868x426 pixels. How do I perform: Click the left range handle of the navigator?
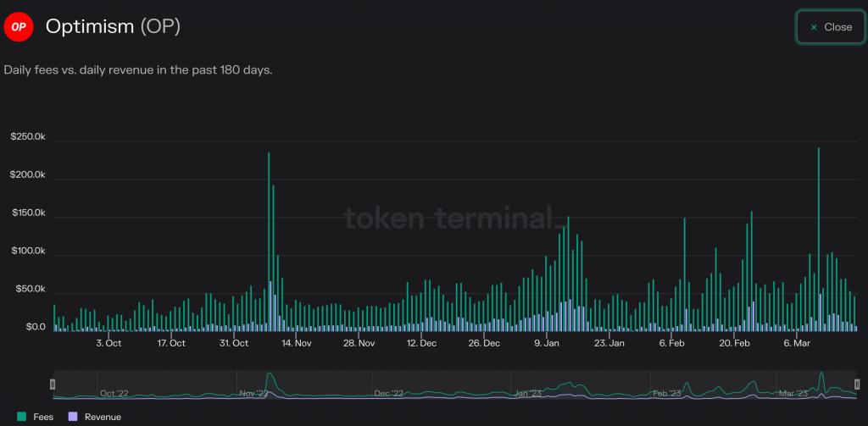pos(53,385)
